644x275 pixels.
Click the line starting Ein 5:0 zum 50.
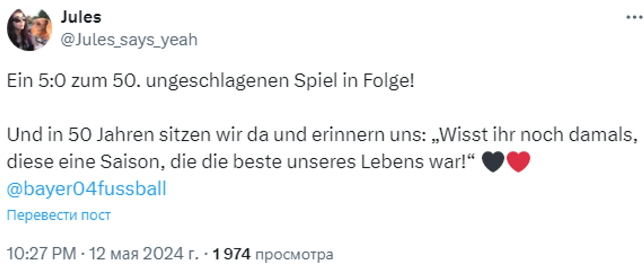[x=211, y=82]
